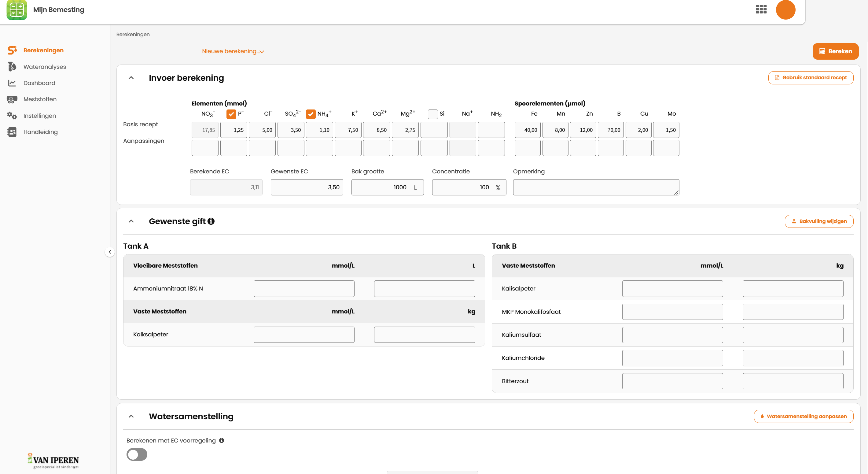Click the orange user avatar circle
The height and width of the screenshot is (474, 868).
785,9
